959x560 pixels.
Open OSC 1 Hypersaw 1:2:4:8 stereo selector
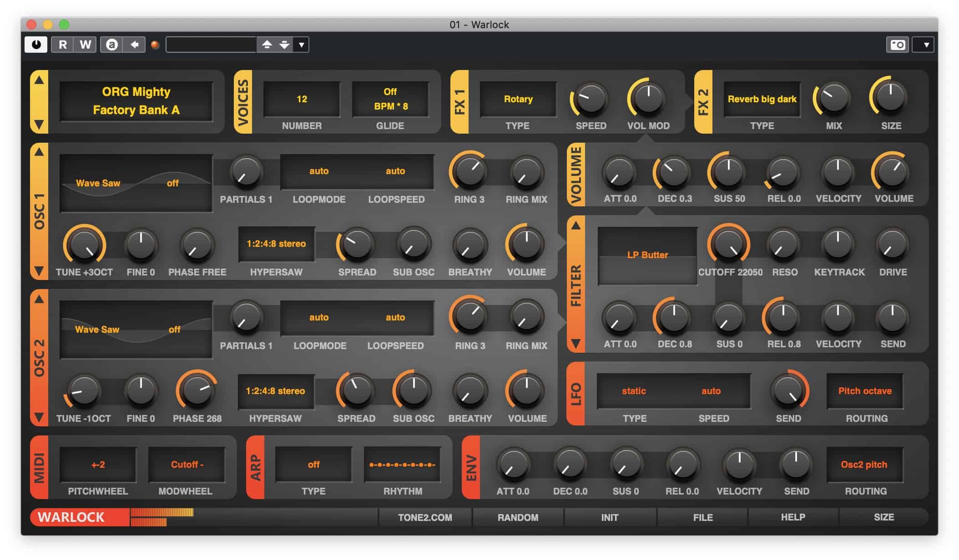(276, 244)
